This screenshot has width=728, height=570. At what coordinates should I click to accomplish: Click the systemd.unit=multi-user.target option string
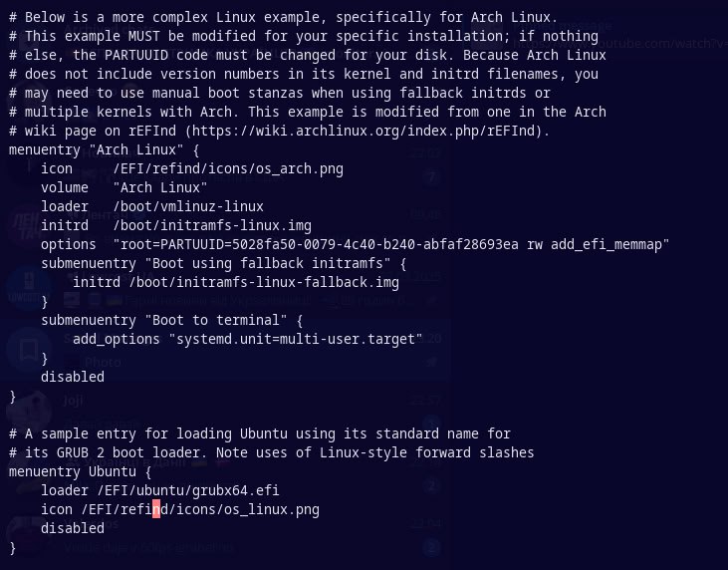click(296, 340)
